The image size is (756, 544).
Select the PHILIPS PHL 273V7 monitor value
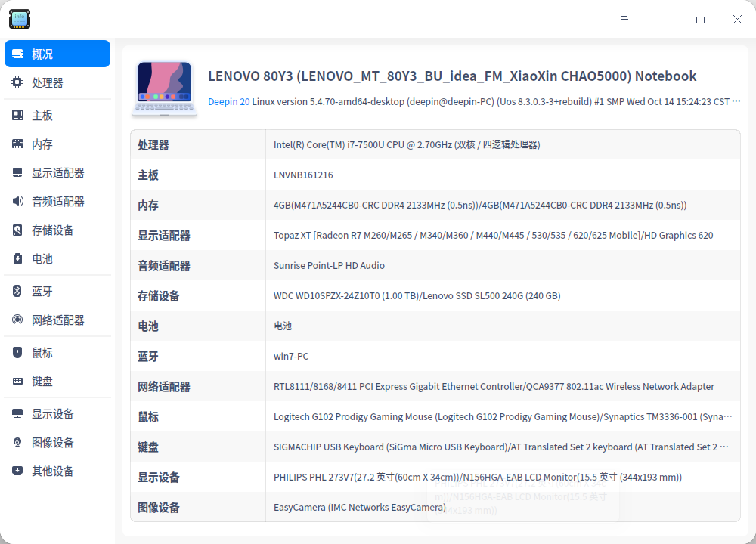click(x=477, y=477)
